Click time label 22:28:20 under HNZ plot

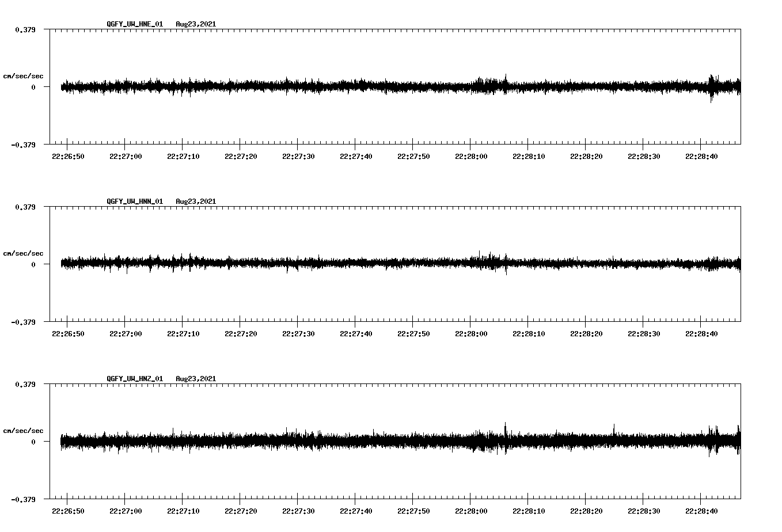pyautogui.click(x=586, y=511)
